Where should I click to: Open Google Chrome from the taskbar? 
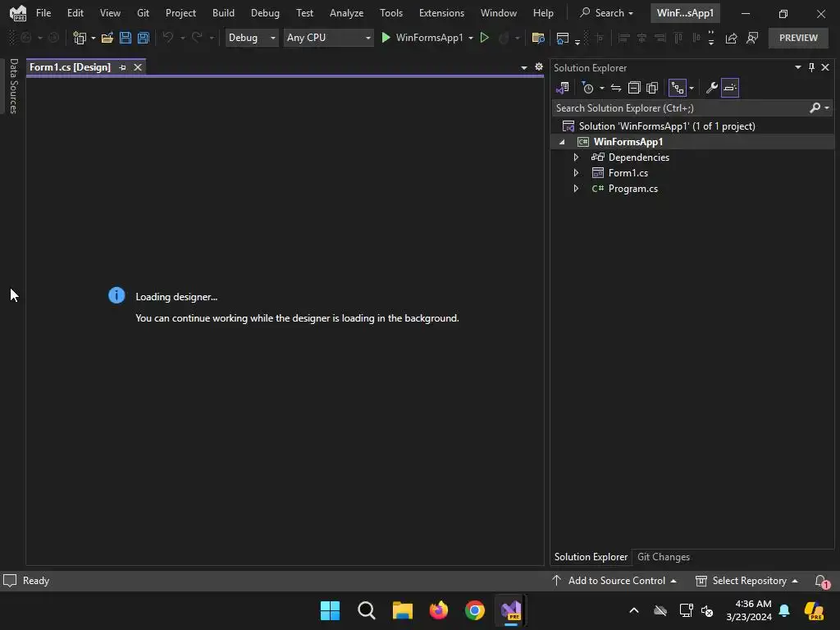[475, 610]
